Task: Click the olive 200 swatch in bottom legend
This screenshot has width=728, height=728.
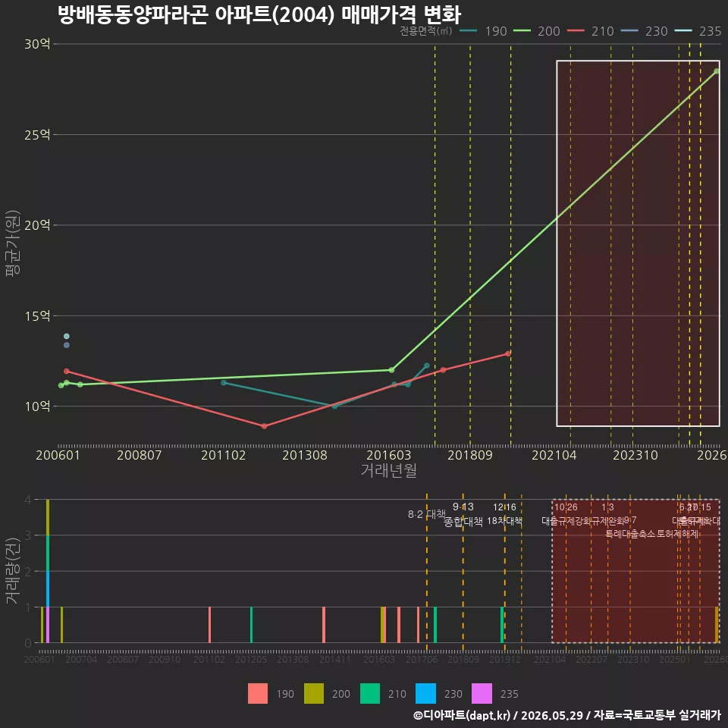Action: (x=314, y=694)
